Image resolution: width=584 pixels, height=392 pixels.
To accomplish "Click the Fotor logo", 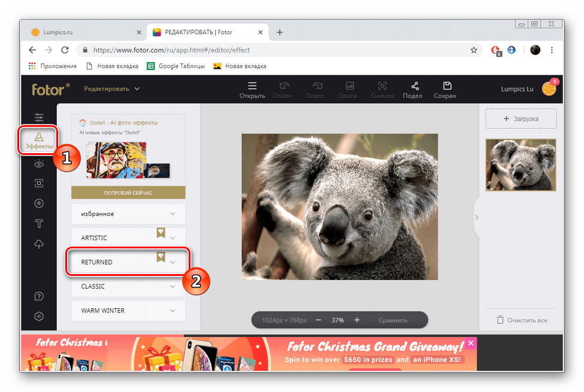I will click(x=51, y=89).
